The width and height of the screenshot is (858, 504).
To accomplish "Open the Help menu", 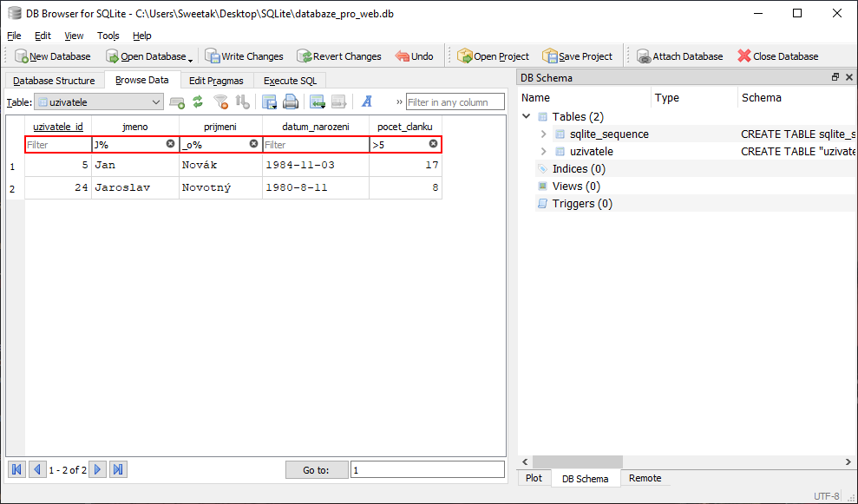I will coord(141,36).
